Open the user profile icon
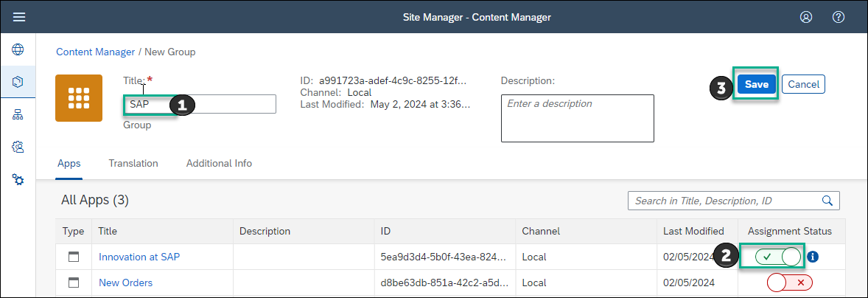 click(805, 17)
